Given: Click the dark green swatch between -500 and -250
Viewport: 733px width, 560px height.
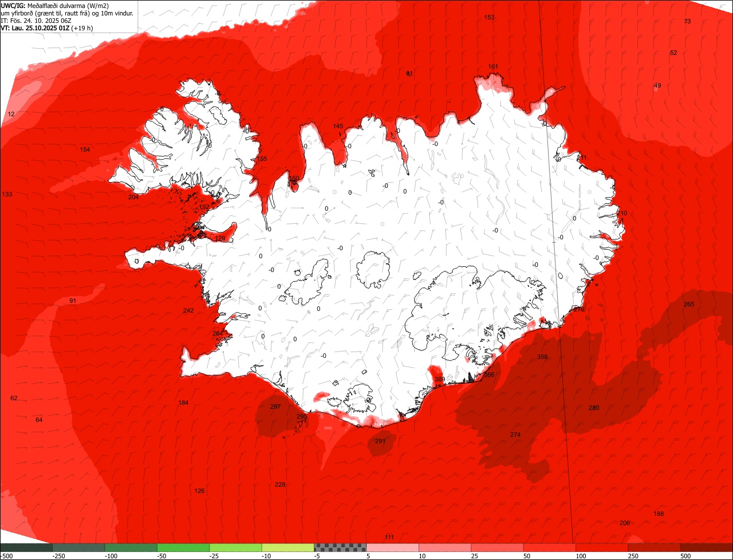Looking at the screenshot, I should [26, 547].
